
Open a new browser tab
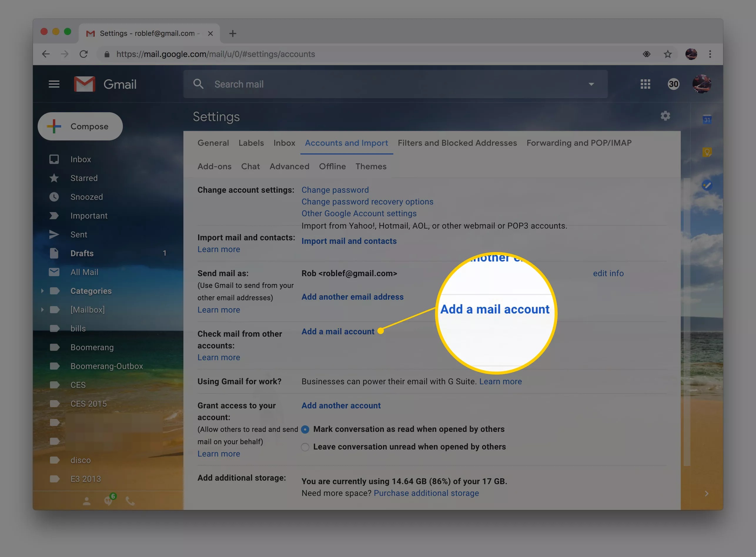[233, 33]
